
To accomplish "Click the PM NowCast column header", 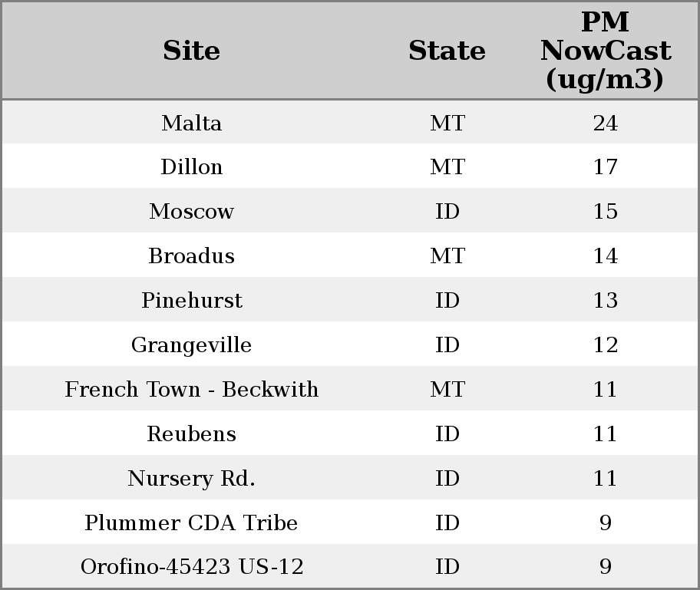I will tap(605, 51).
